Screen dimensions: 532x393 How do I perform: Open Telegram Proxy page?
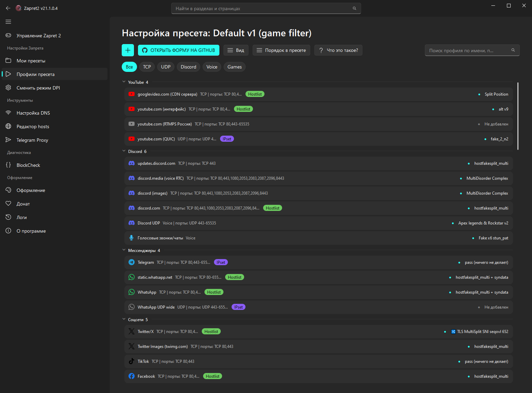pos(55,140)
